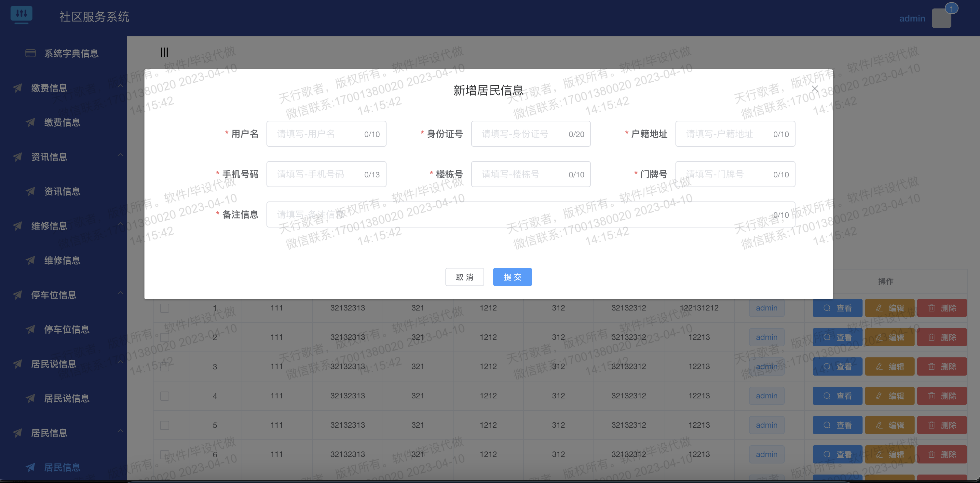The image size is (980, 483).
Task: Delete row 3 using 删除 button
Action: tap(942, 366)
